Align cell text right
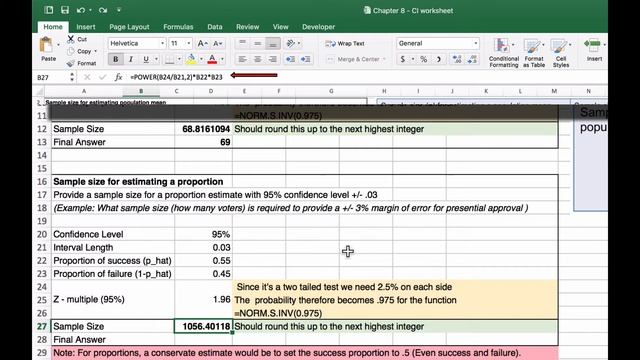Viewport: 640px width, 360px height. click(273, 59)
